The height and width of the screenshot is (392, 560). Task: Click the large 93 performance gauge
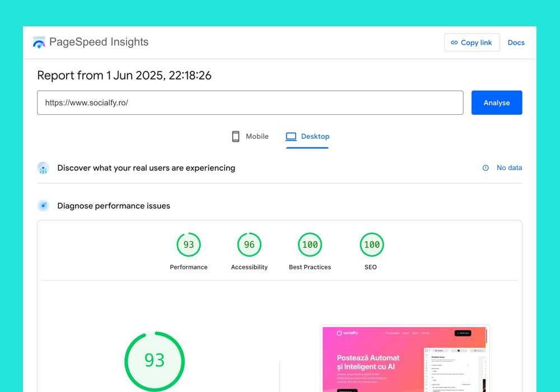click(155, 361)
